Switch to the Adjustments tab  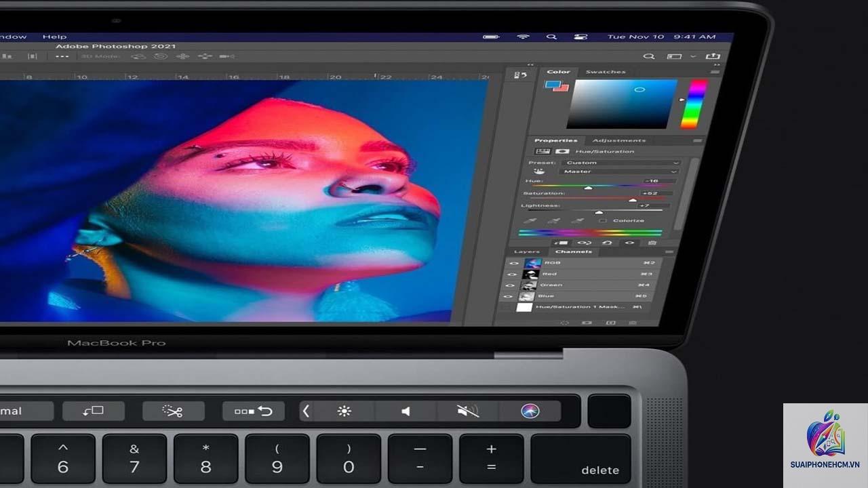[x=619, y=141]
